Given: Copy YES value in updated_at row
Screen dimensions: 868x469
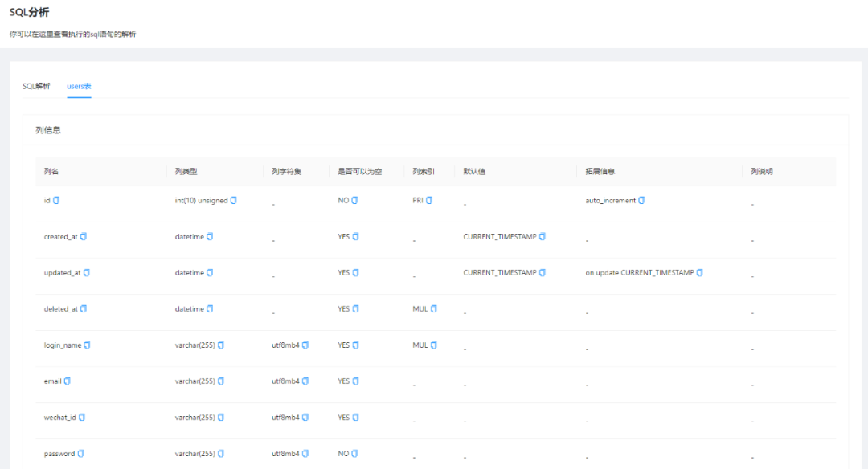Looking at the screenshot, I should point(355,273).
